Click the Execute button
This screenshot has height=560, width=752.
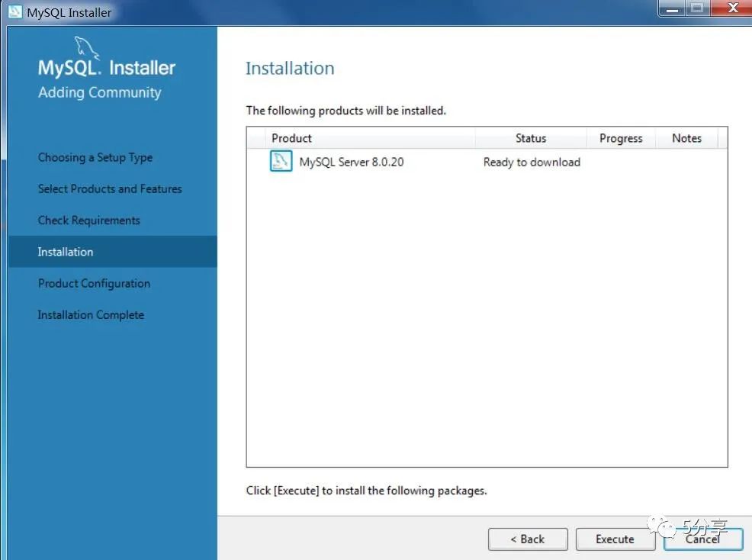[615, 539]
